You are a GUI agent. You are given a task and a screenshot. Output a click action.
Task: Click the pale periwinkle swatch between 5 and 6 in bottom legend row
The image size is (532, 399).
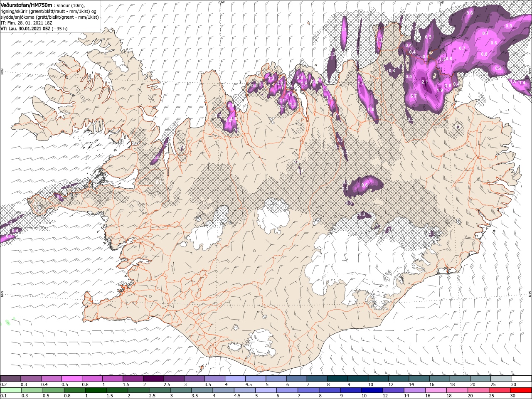coord(266,390)
